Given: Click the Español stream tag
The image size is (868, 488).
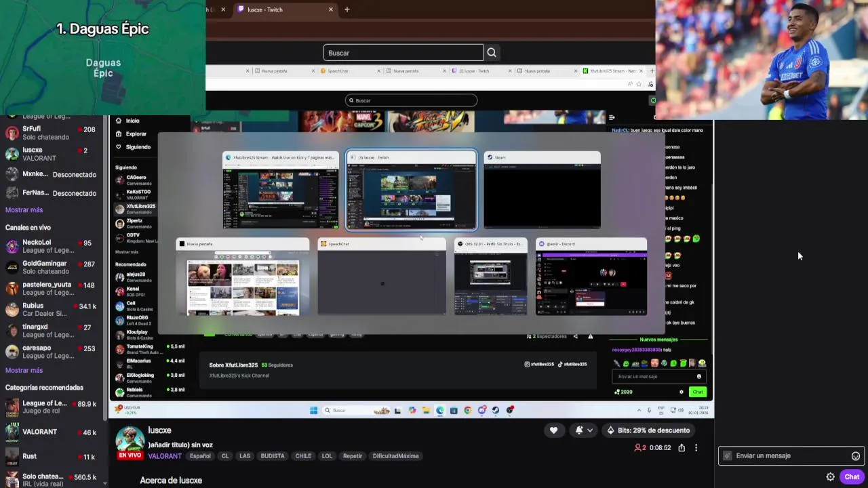Looking at the screenshot, I should click(200, 456).
